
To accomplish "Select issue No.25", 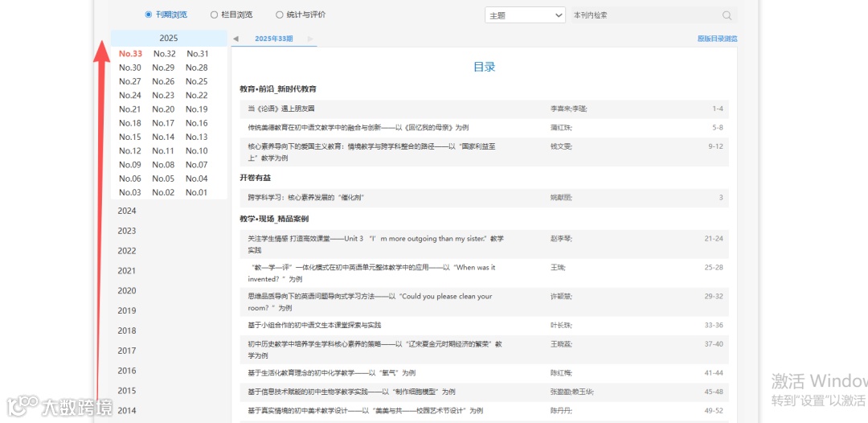I will tap(197, 81).
